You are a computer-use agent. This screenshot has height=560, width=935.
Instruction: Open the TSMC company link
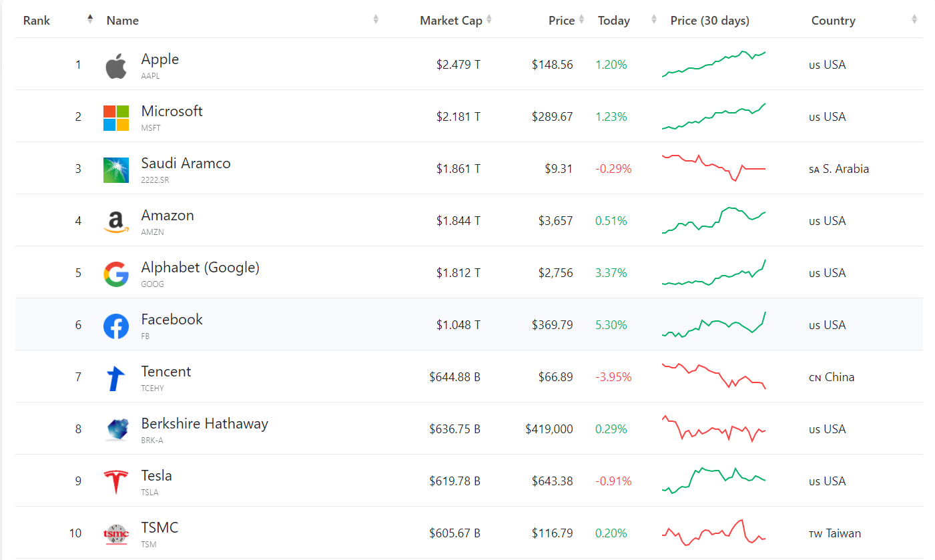click(160, 527)
